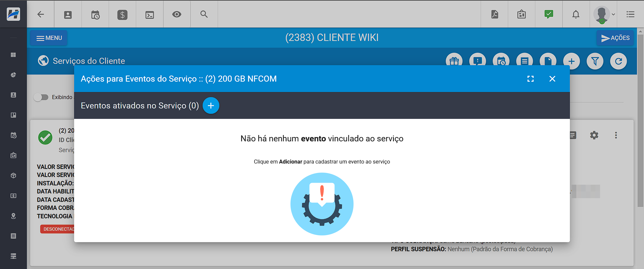This screenshot has width=644, height=269.
Task: Click the gear alert illustration in dialog
Action: click(x=322, y=204)
